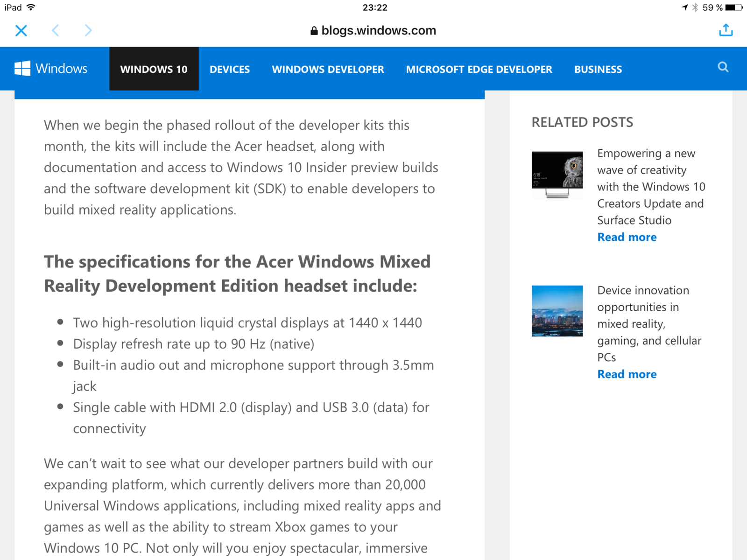The width and height of the screenshot is (747, 560).
Task: Click the Windows logo
Action: 22,69
